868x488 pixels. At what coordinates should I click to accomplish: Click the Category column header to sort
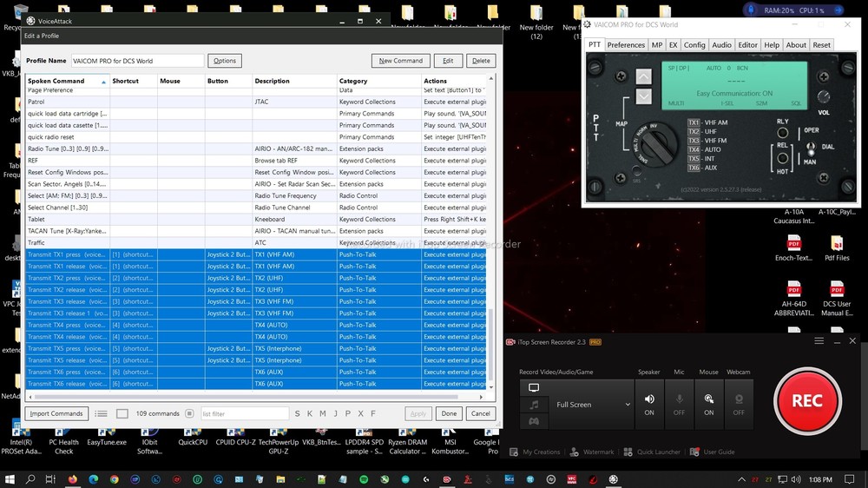point(353,81)
